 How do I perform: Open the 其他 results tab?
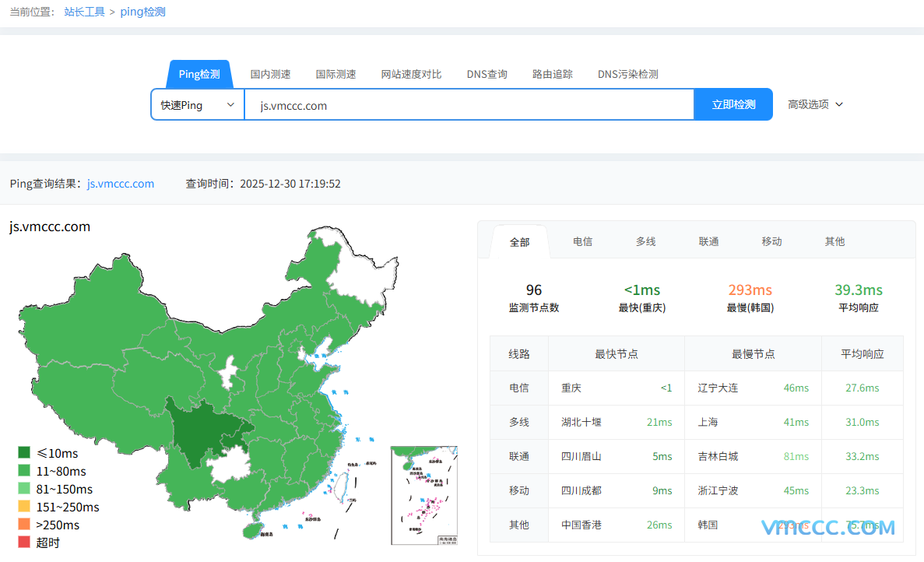834,241
